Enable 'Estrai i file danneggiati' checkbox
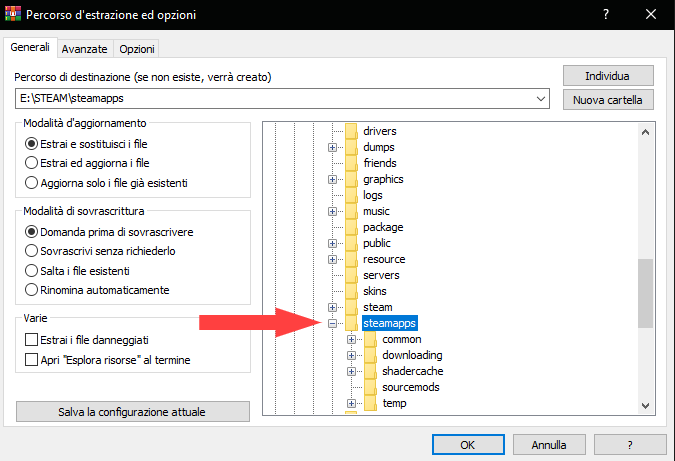Image resolution: width=675 pixels, height=461 pixels. pyautogui.click(x=31, y=340)
